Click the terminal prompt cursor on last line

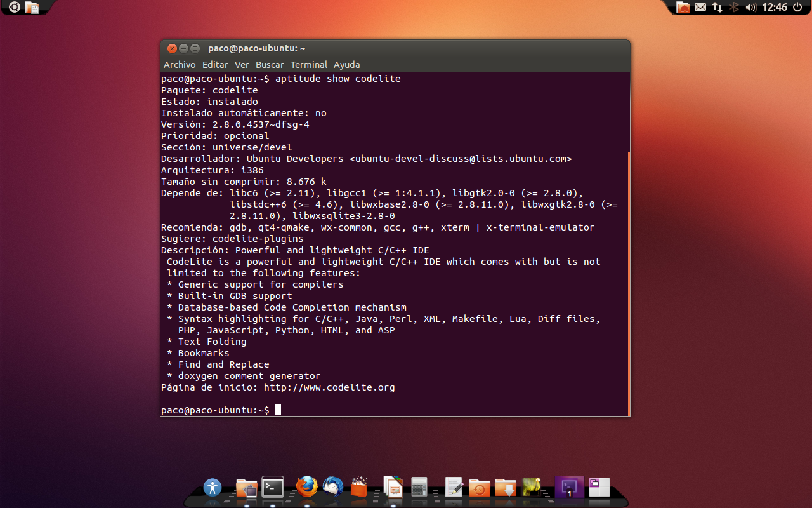[x=278, y=410]
